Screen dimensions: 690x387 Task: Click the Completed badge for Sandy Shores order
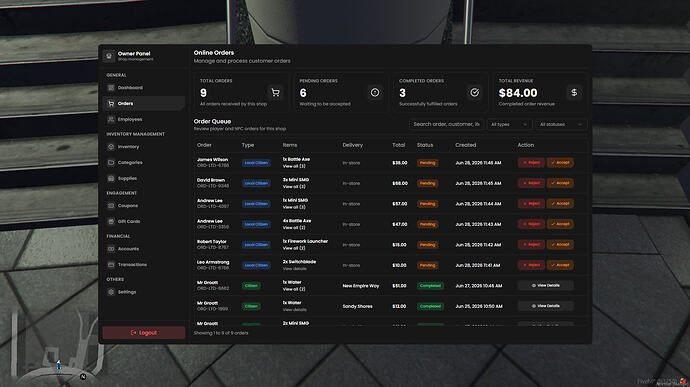pyautogui.click(x=430, y=306)
